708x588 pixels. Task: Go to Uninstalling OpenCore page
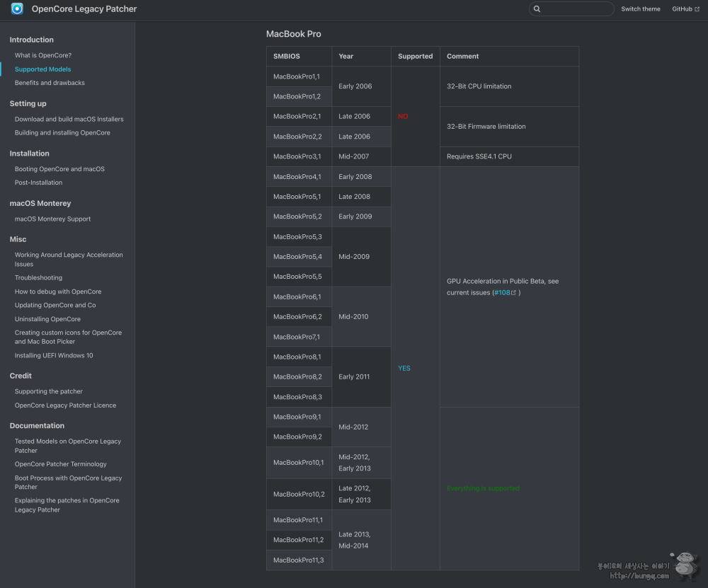pos(47,319)
